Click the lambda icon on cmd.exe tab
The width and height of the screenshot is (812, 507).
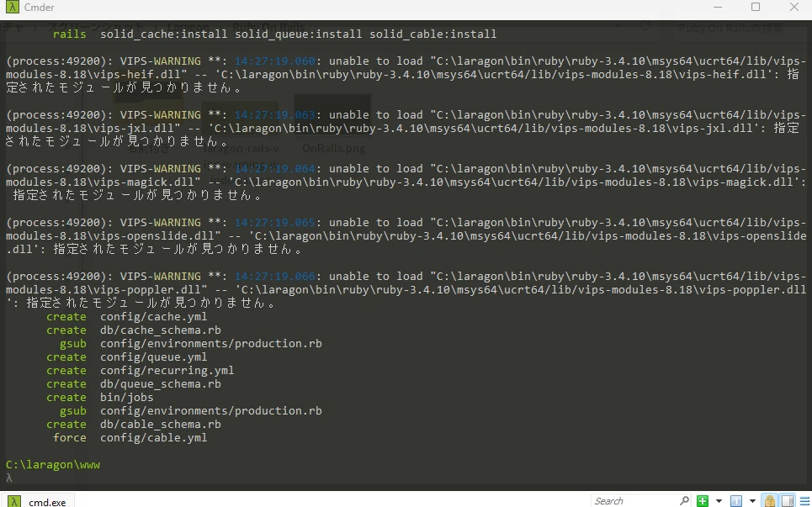[14, 501]
